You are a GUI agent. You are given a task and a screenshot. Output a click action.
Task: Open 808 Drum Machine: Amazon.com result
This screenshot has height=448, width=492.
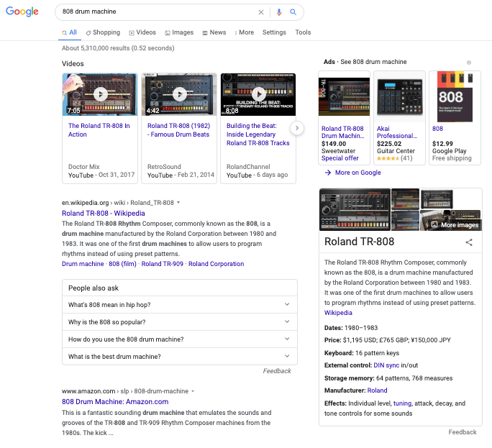tap(115, 402)
